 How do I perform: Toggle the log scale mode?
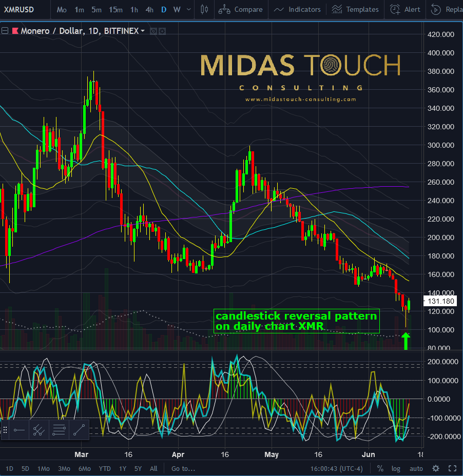coord(396,468)
